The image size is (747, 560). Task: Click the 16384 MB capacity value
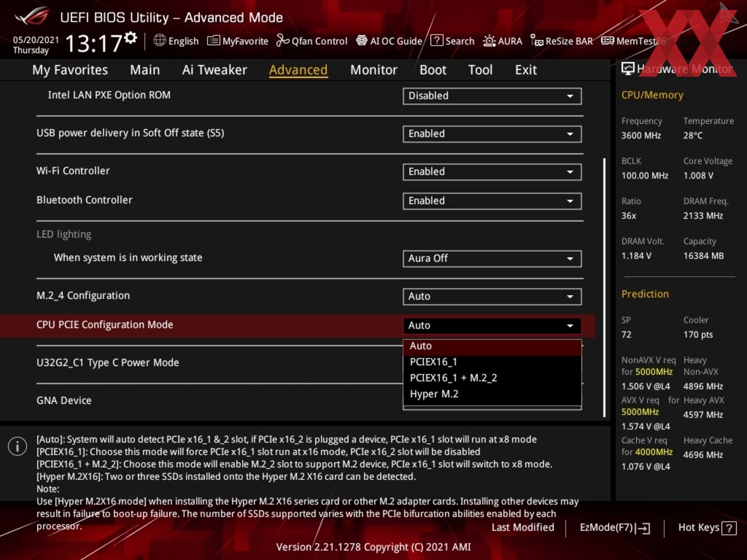pyautogui.click(x=704, y=256)
